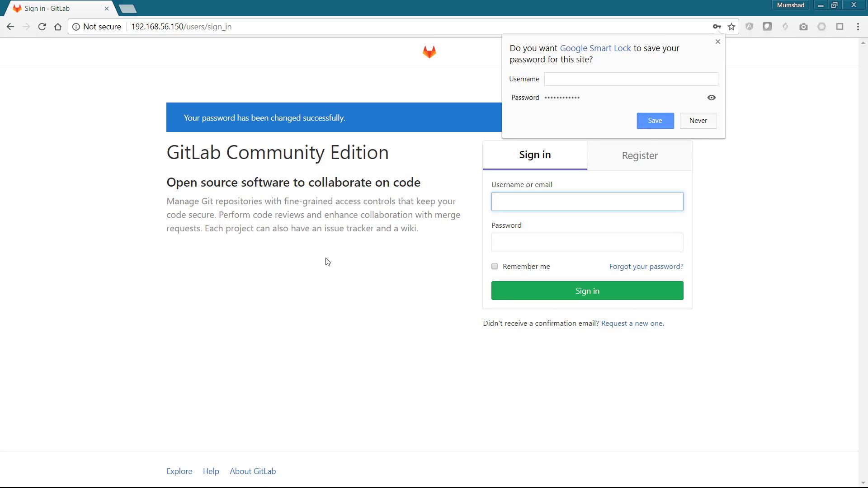The height and width of the screenshot is (488, 868).
Task: Bookmark page with star icon
Action: pyautogui.click(x=731, y=27)
